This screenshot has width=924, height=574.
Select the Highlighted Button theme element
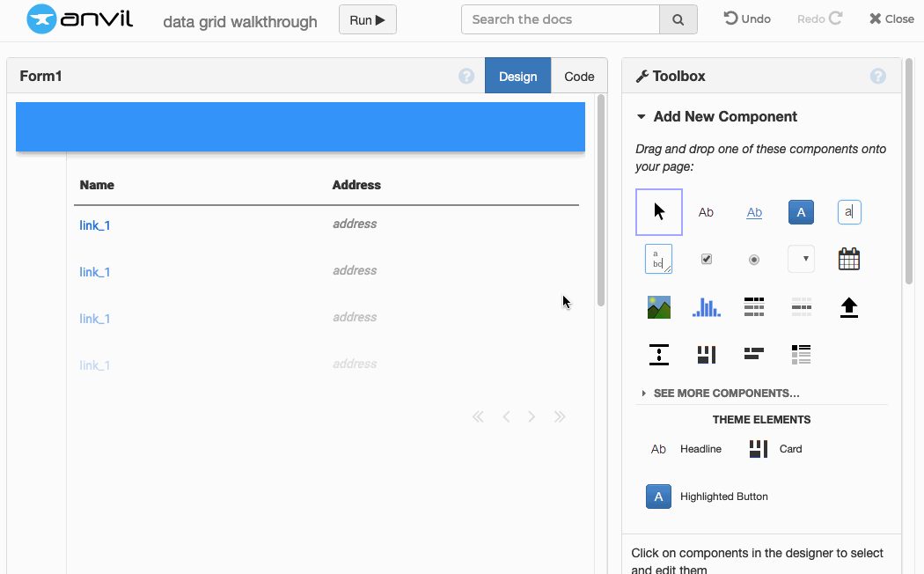[708, 497]
